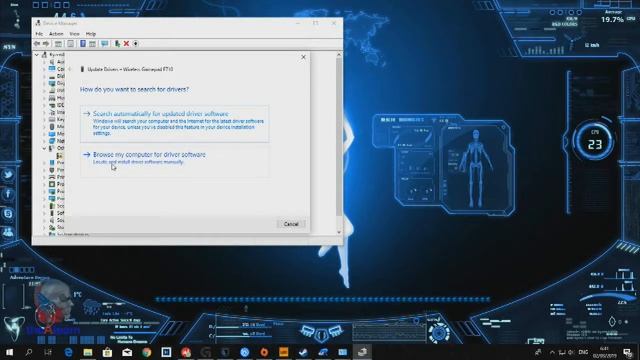Click the blue Help toolbar icon
Screen dimensions: 640x360
point(83,44)
